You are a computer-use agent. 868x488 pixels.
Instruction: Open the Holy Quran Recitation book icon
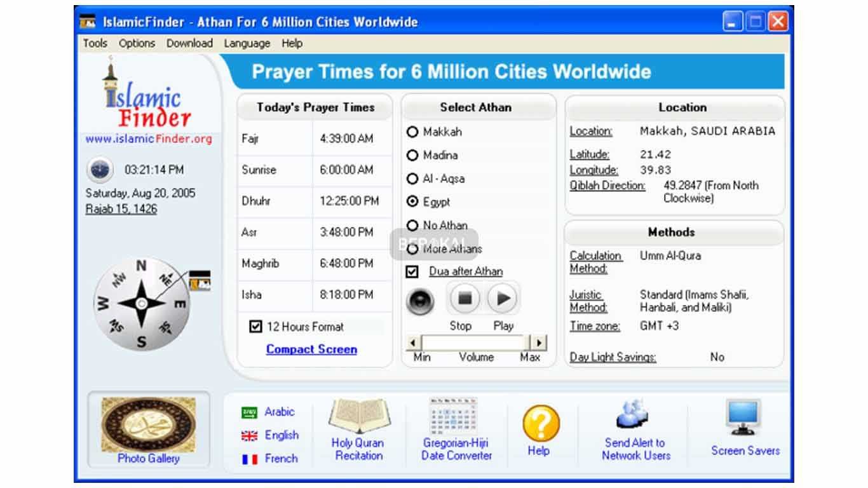click(359, 416)
